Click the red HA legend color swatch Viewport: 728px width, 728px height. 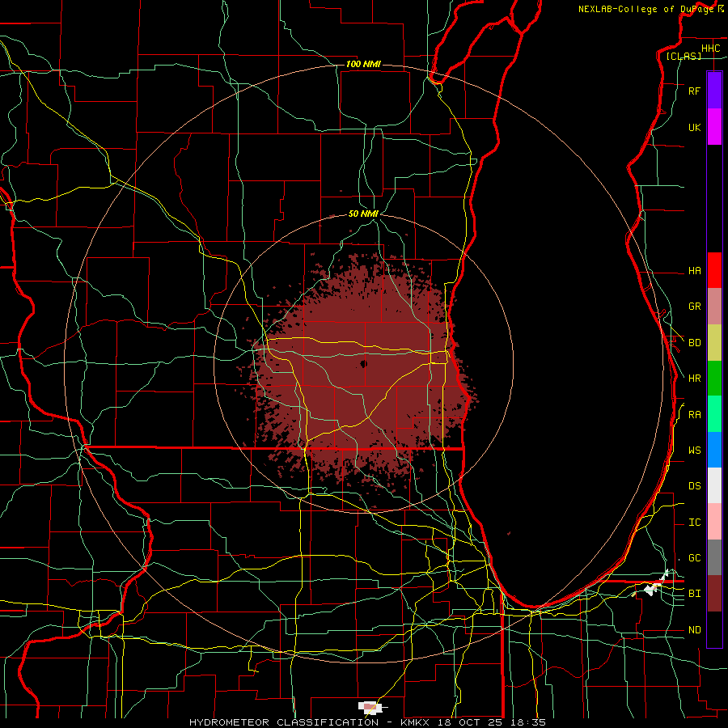(714, 270)
